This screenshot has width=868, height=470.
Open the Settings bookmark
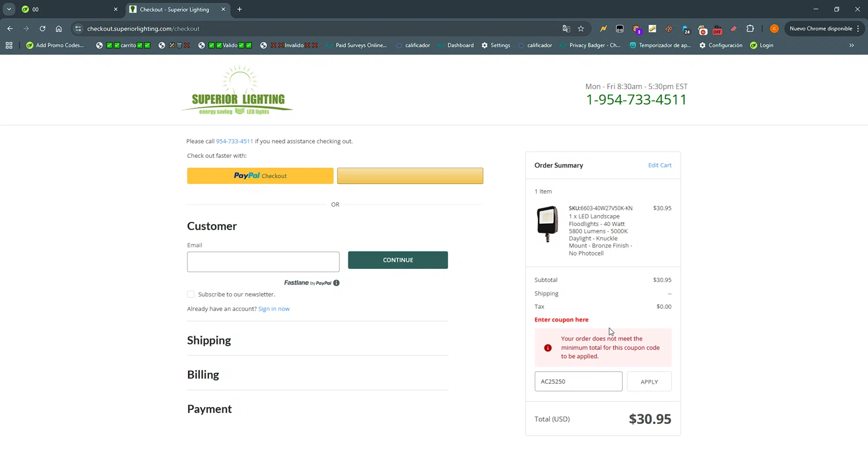pos(495,45)
